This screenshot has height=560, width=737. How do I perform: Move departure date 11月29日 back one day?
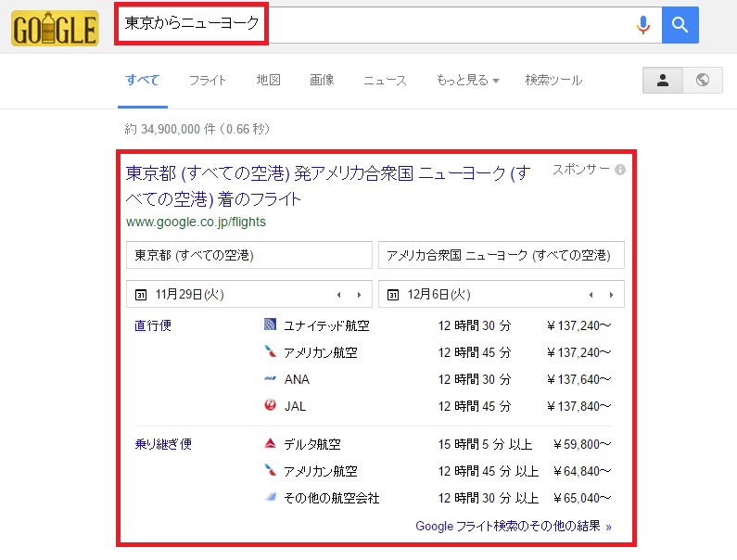click(x=339, y=295)
